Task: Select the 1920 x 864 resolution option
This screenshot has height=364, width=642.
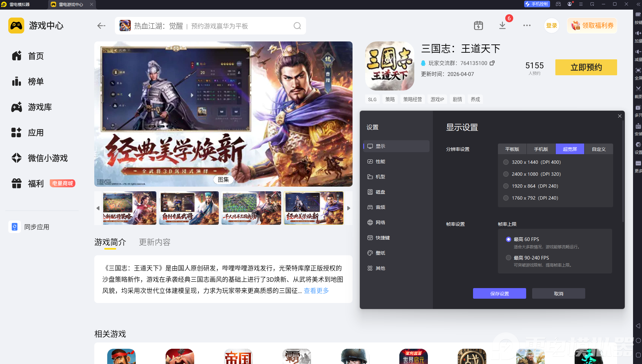Action: point(506,186)
